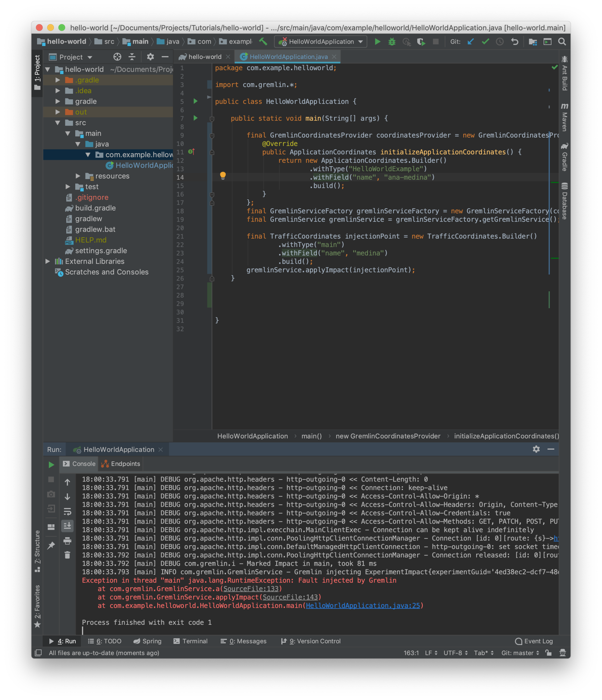Expand the .gradle folder
The height and width of the screenshot is (700, 602).
58,80
